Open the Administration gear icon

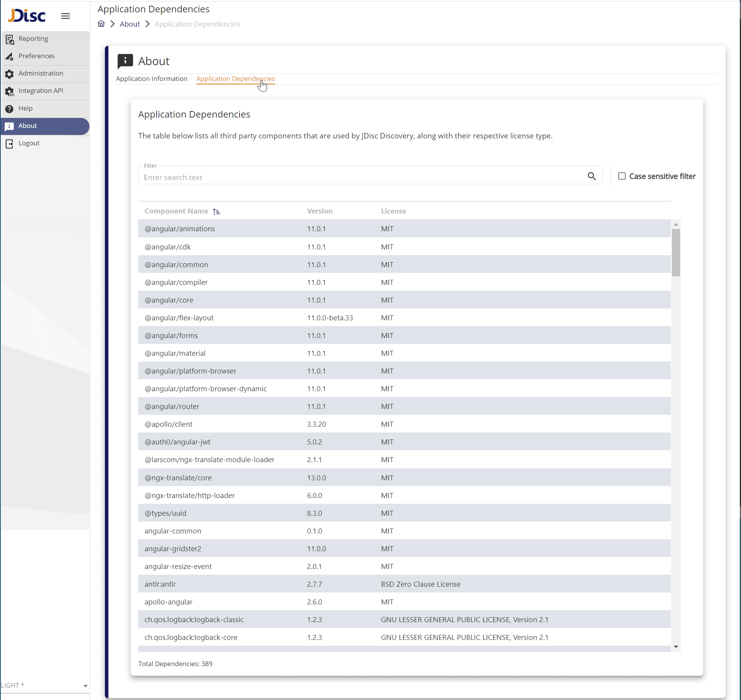click(10, 74)
